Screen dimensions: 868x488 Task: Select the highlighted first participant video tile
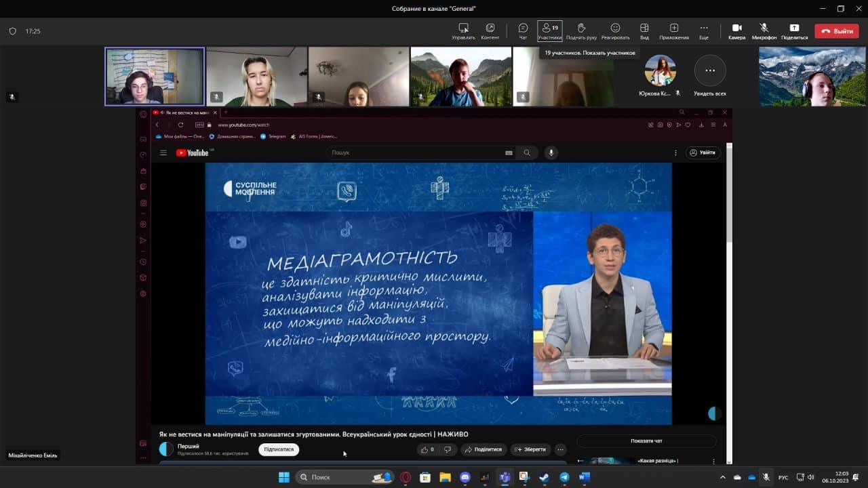click(x=155, y=77)
